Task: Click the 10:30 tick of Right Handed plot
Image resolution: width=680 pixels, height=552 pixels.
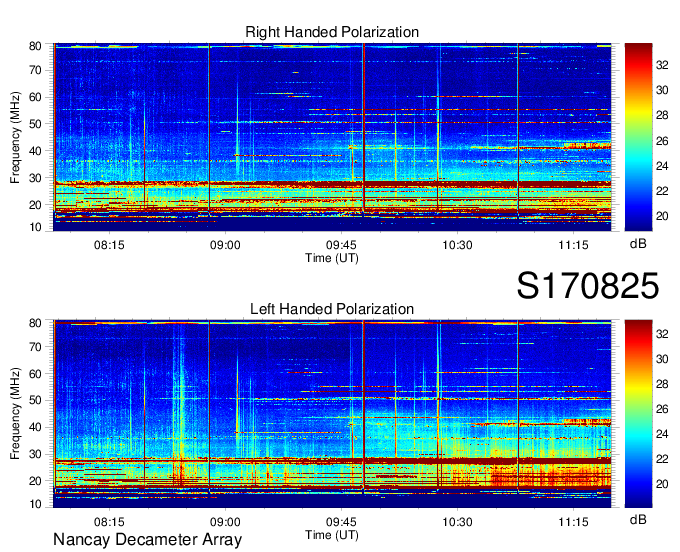Action: coord(457,245)
